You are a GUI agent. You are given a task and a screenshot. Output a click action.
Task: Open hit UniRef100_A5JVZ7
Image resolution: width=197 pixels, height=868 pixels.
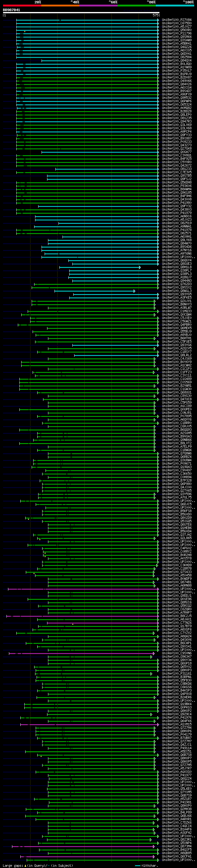point(177,26)
